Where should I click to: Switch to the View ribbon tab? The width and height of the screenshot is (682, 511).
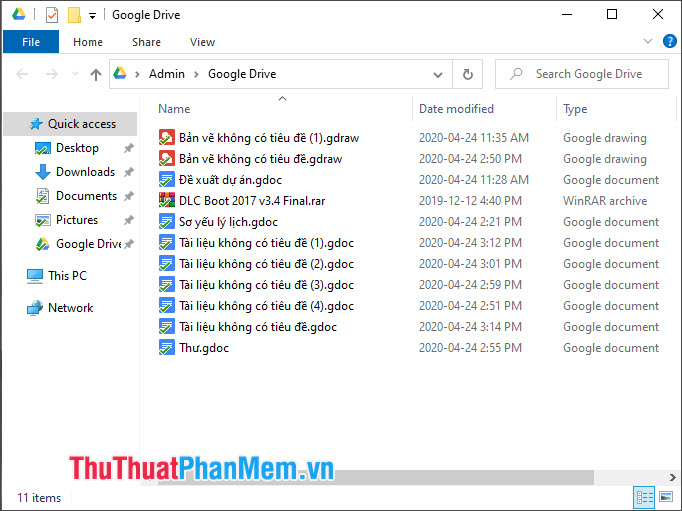[202, 42]
